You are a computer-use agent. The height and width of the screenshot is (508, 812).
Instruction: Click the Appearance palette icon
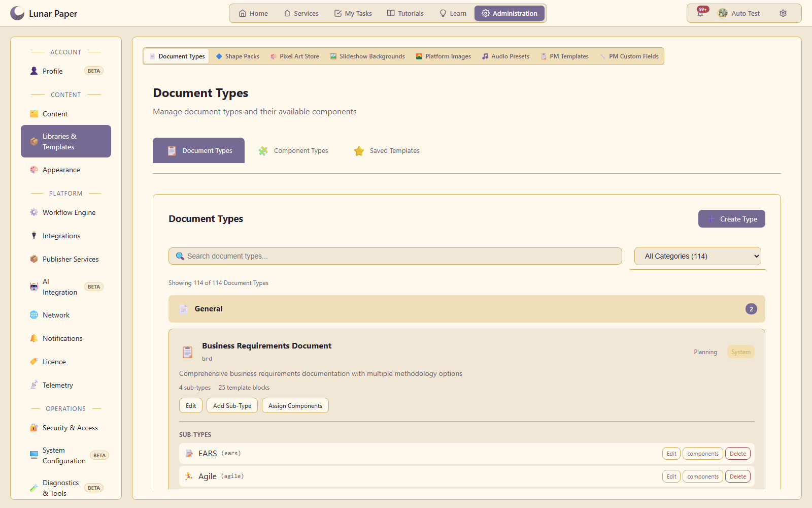pyautogui.click(x=34, y=170)
